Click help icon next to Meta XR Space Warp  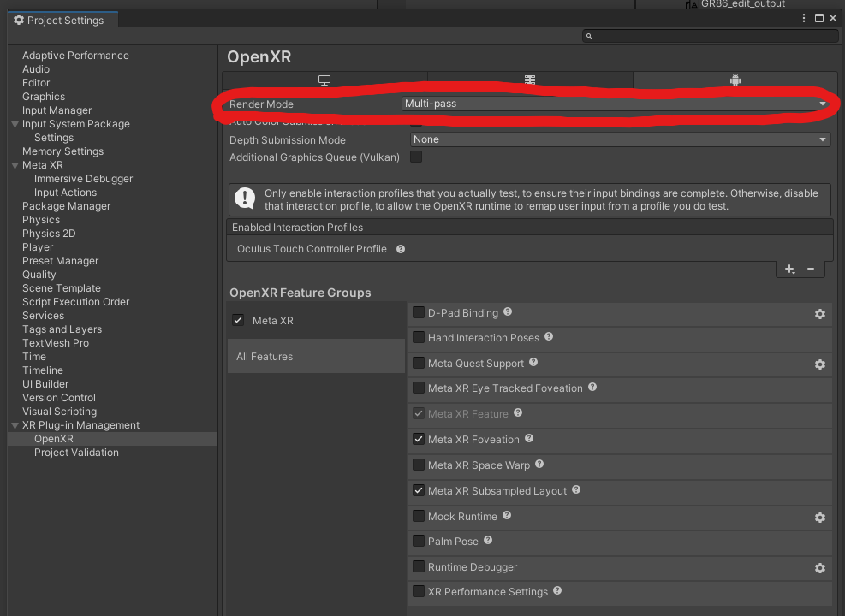click(x=539, y=465)
